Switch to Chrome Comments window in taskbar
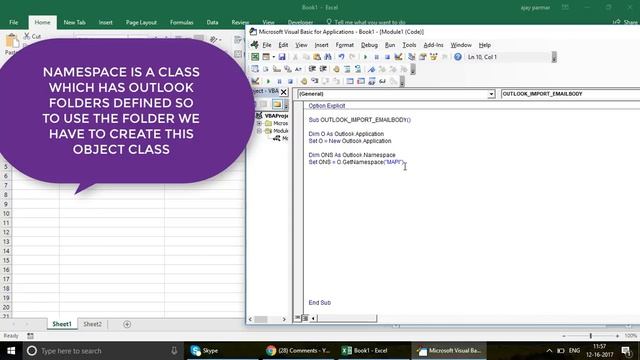This screenshot has width=640, height=360. (298, 351)
